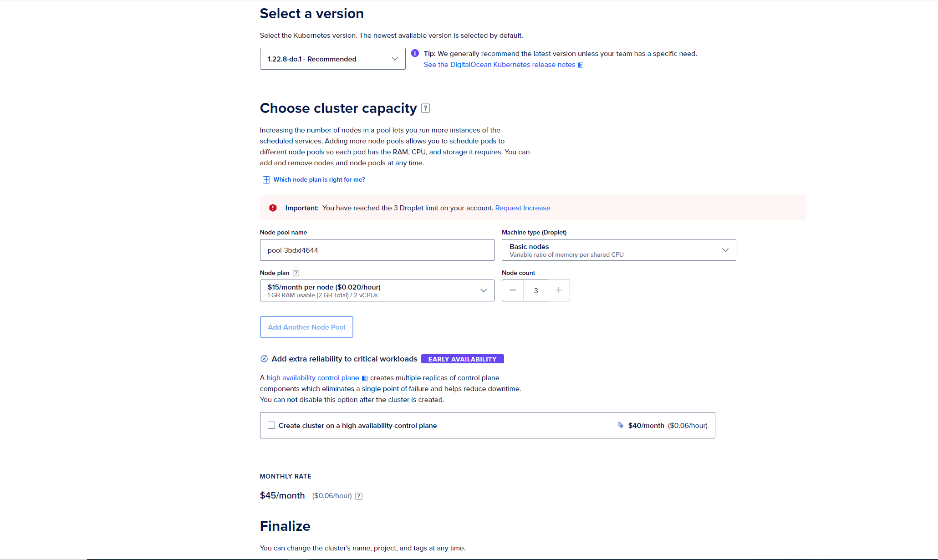Click the release notes external link icon

[x=581, y=65]
